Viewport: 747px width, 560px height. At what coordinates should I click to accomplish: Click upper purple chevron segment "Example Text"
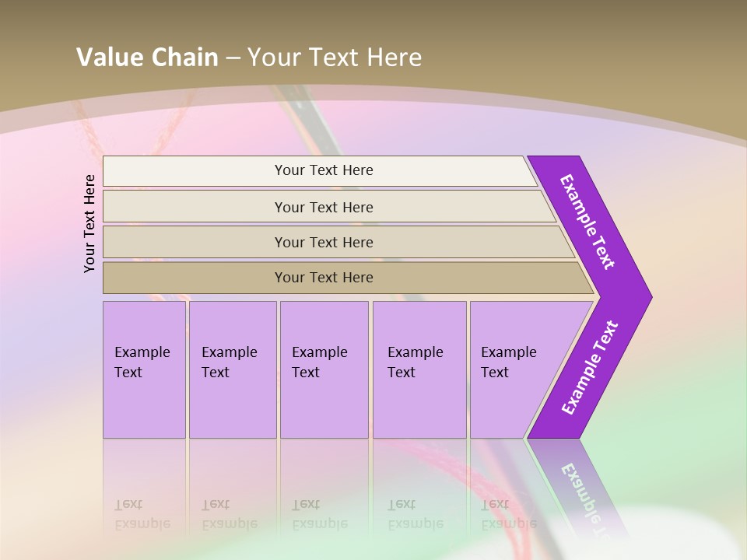coord(587,222)
